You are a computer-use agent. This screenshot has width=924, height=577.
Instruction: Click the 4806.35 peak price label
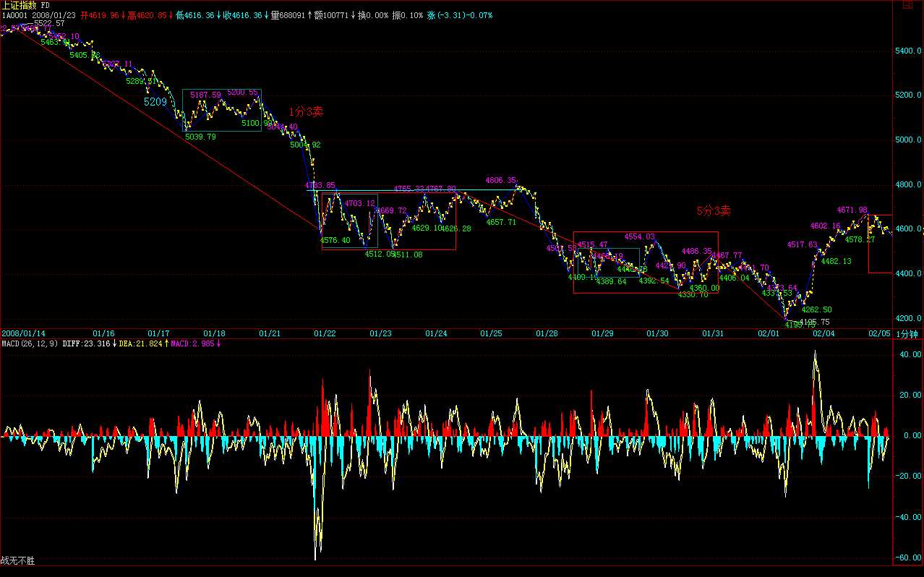click(x=501, y=180)
